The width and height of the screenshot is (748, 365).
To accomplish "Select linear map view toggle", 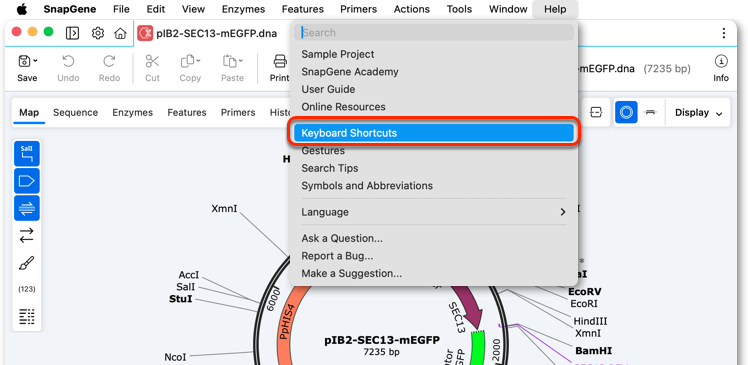I will coord(650,113).
